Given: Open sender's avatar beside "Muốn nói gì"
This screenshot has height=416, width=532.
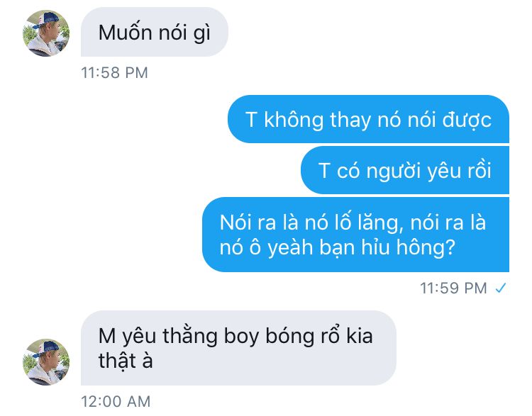Looking at the screenshot, I should (46, 33).
